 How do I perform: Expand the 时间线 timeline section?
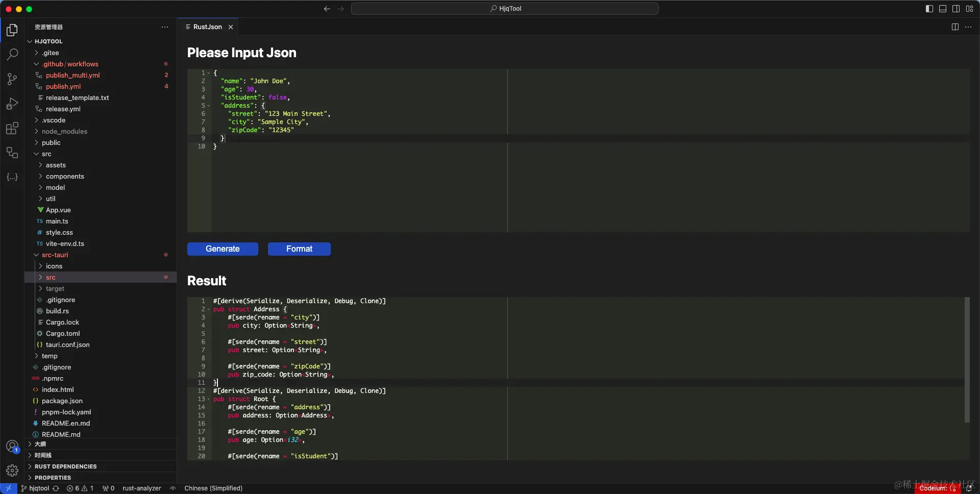pyautogui.click(x=101, y=455)
